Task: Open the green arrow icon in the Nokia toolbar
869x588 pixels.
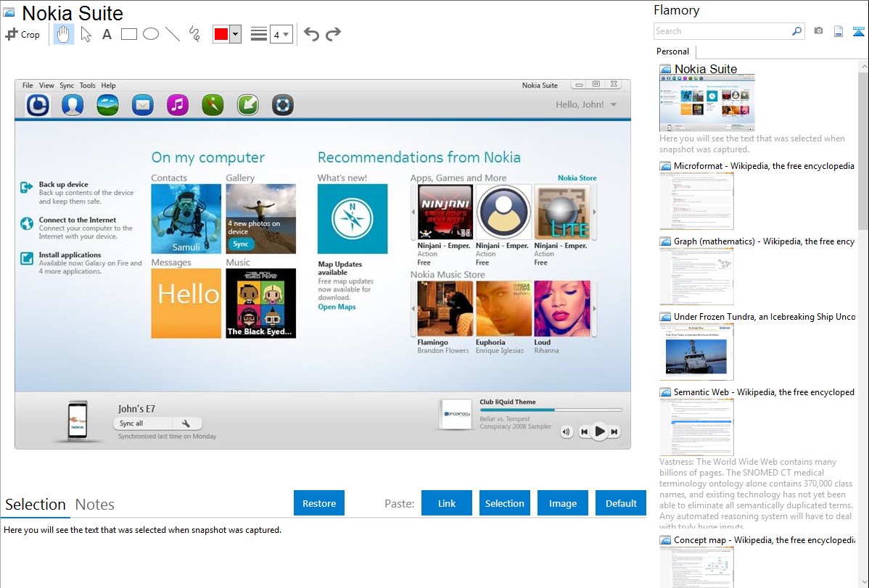Action: (248, 104)
